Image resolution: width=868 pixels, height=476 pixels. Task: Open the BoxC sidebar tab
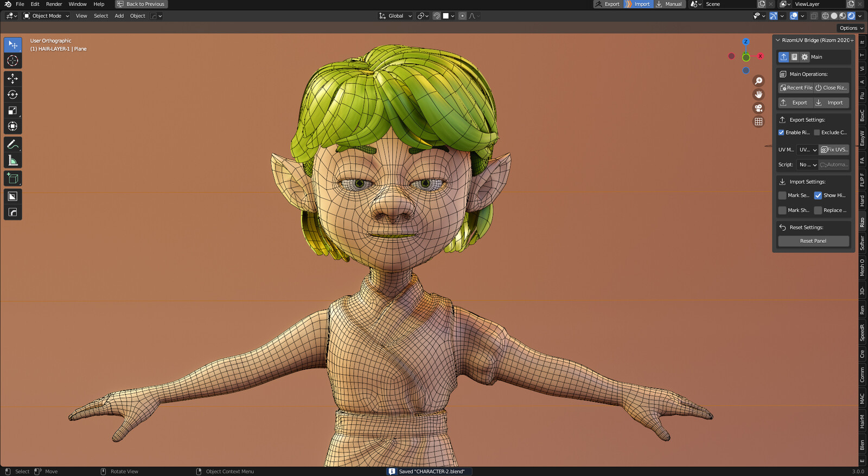coord(862,115)
